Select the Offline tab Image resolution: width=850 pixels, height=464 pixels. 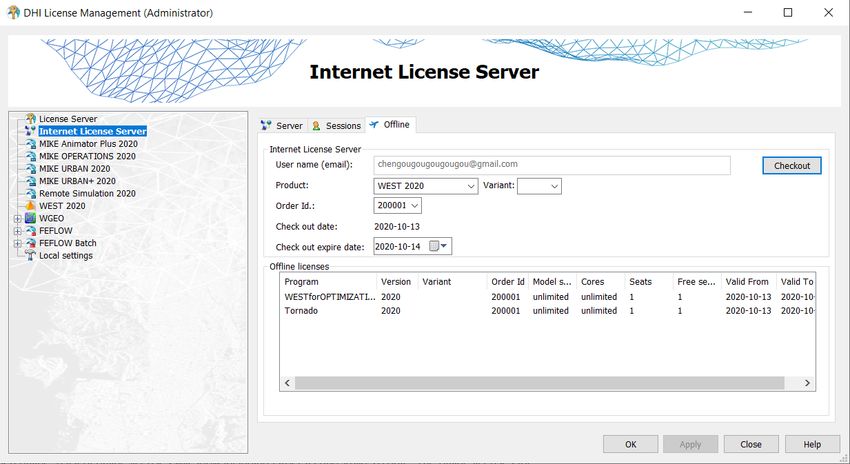point(390,125)
